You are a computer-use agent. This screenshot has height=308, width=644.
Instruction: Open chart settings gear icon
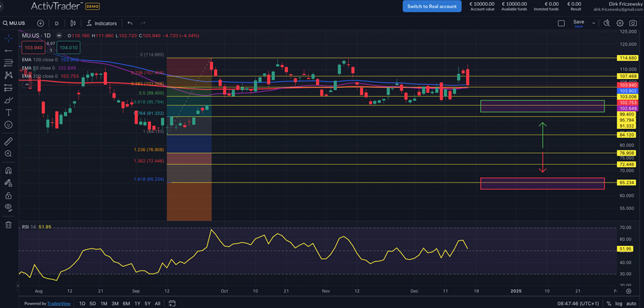[620, 23]
